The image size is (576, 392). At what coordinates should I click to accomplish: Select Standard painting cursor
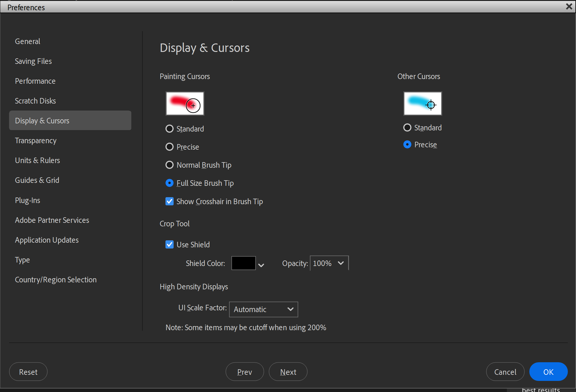[170, 129]
